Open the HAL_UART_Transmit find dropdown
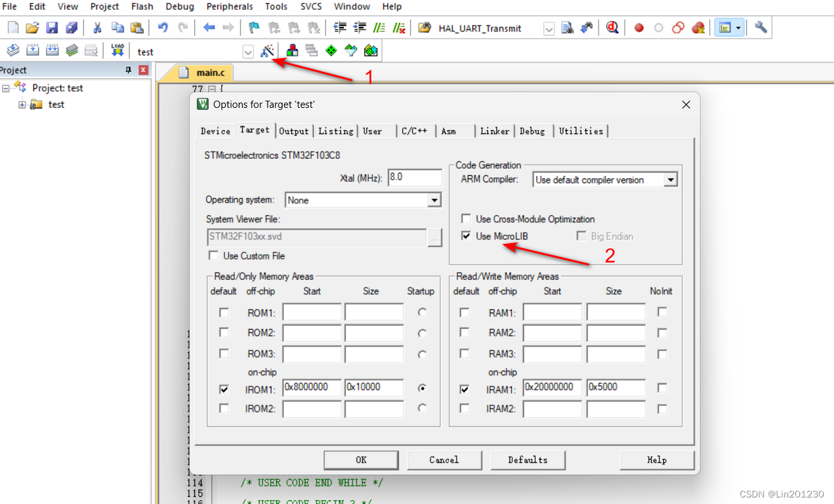Image resolution: width=834 pixels, height=504 pixels. 549,29
